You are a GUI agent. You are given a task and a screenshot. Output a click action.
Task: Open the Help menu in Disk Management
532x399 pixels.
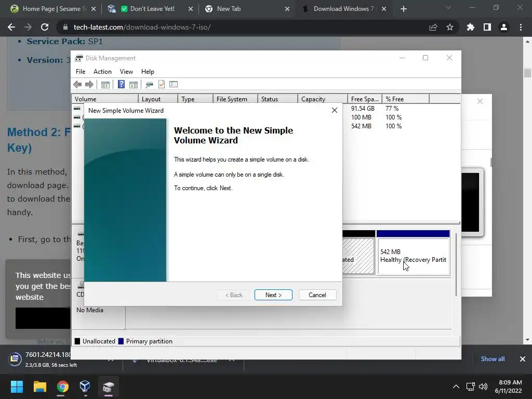click(x=148, y=72)
